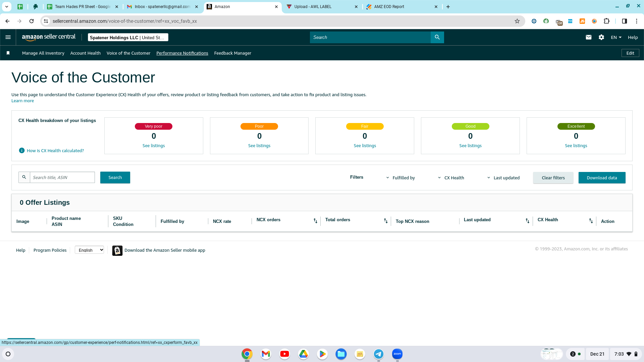644x362 pixels.
Task: Open Manage All Inventory menu item
Action: tap(43, 53)
